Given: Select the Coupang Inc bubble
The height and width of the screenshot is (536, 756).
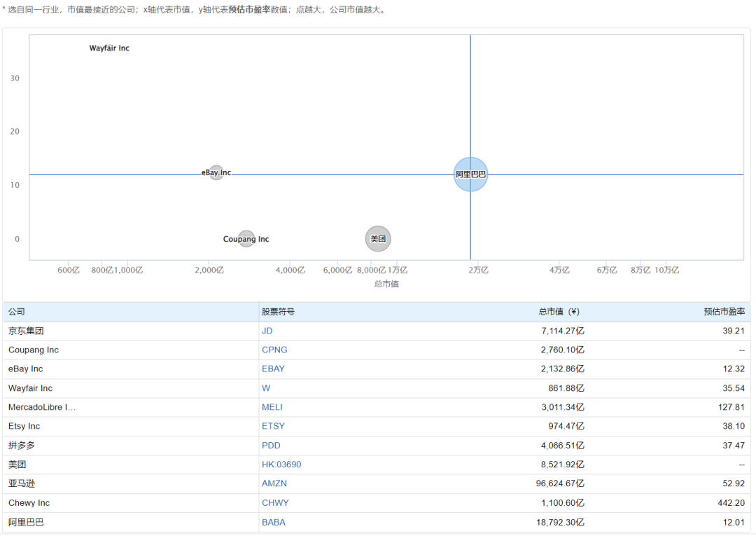Looking at the screenshot, I should [246, 239].
